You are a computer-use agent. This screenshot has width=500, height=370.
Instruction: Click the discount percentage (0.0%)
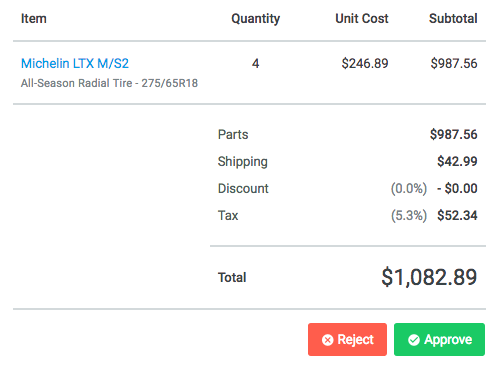[409, 189]
